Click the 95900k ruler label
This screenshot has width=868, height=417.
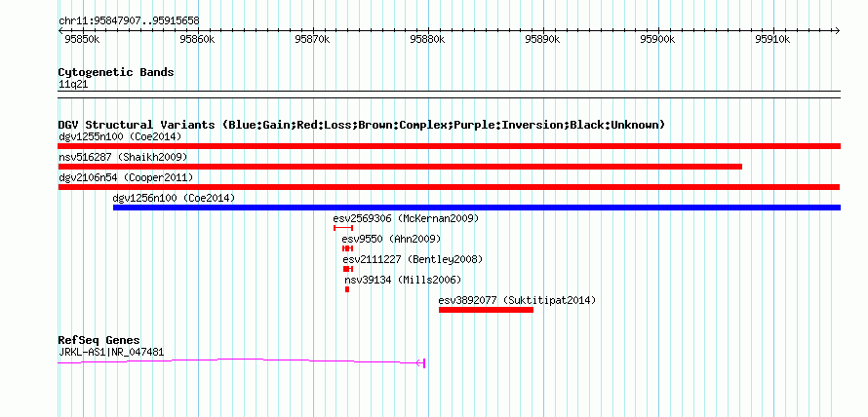click(658, 39)
